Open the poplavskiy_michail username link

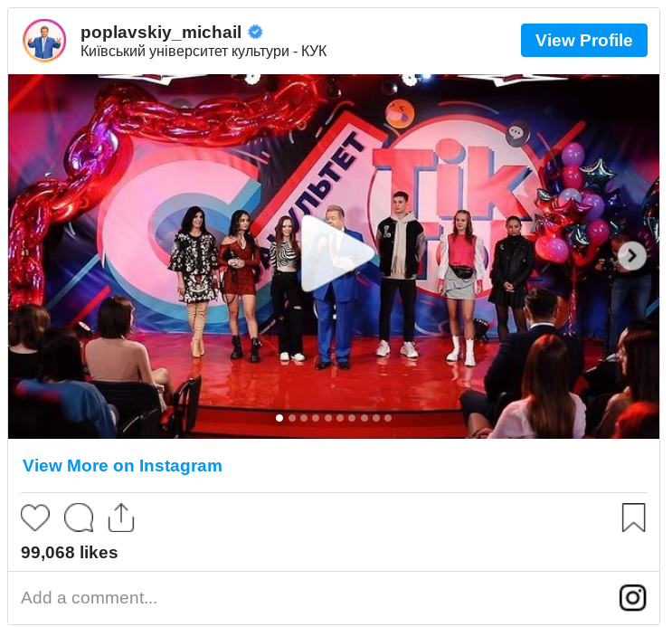pos(161,33)
